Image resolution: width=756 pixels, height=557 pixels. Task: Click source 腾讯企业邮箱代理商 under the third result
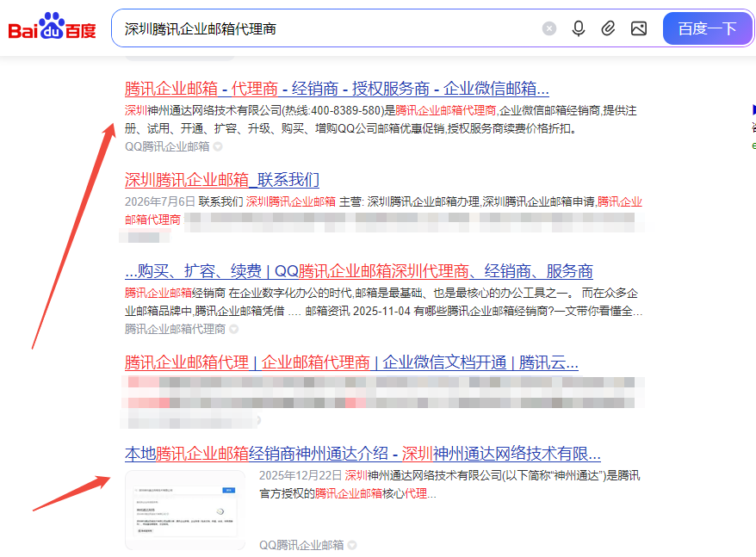pos(175,329)
